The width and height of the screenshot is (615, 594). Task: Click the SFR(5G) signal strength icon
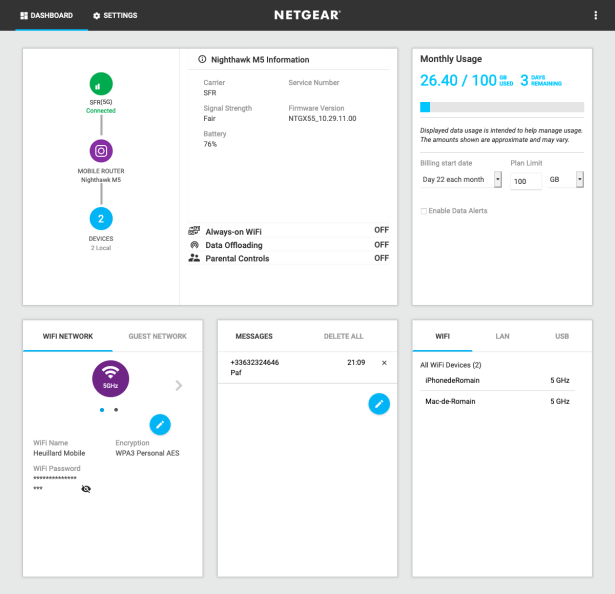pos(101,84)
